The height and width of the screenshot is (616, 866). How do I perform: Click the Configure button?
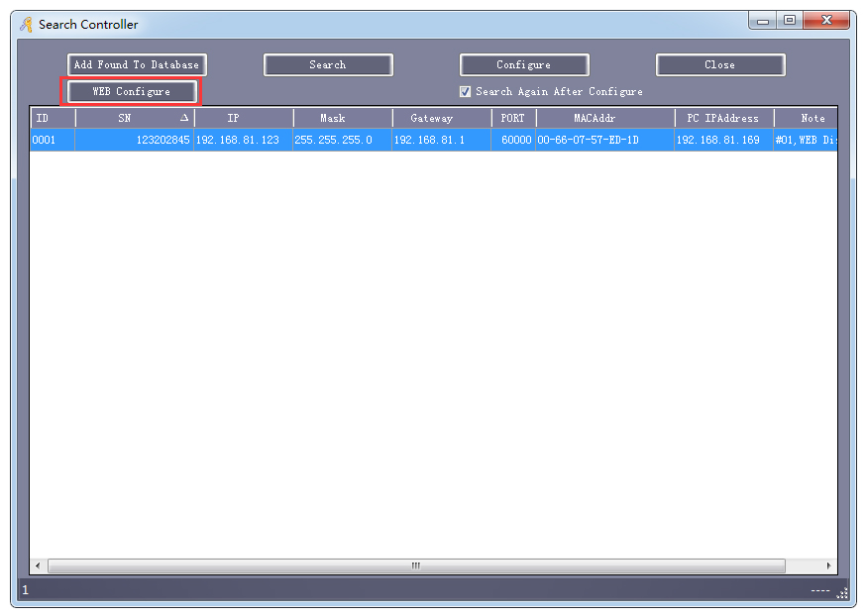(524, 64)
